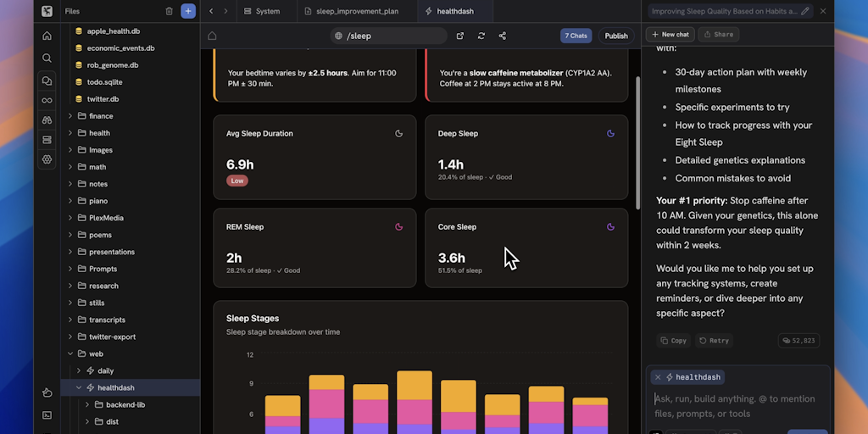Switch to the sleep_improvement_plan tab

click(x=356, y=11)
